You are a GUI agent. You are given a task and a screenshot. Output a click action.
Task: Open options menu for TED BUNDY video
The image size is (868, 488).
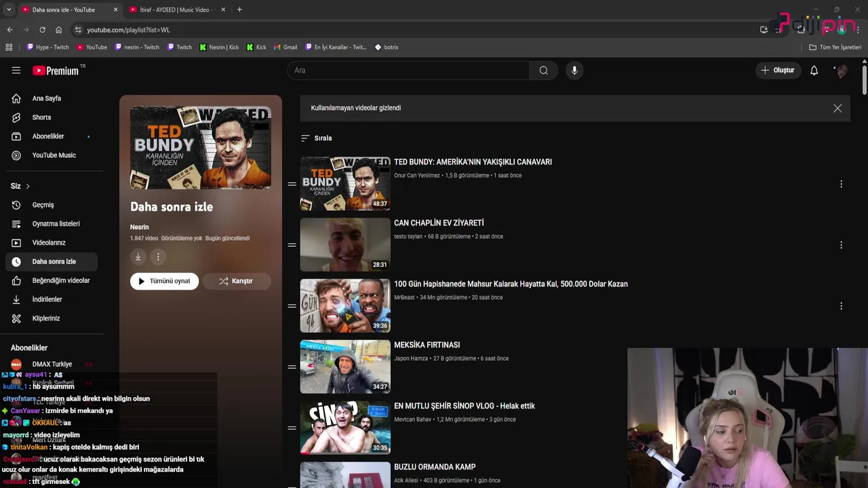point(841,184)
